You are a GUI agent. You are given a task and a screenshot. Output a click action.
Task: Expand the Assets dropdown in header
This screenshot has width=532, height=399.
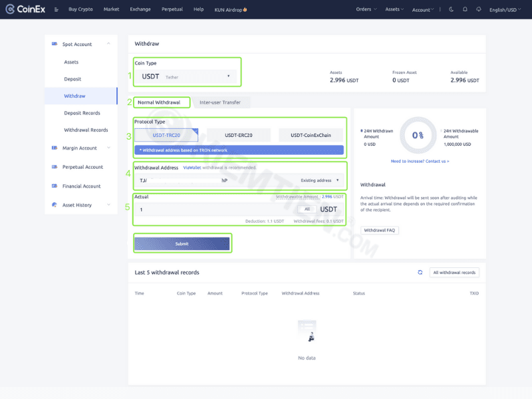click(x=394, y=9)
